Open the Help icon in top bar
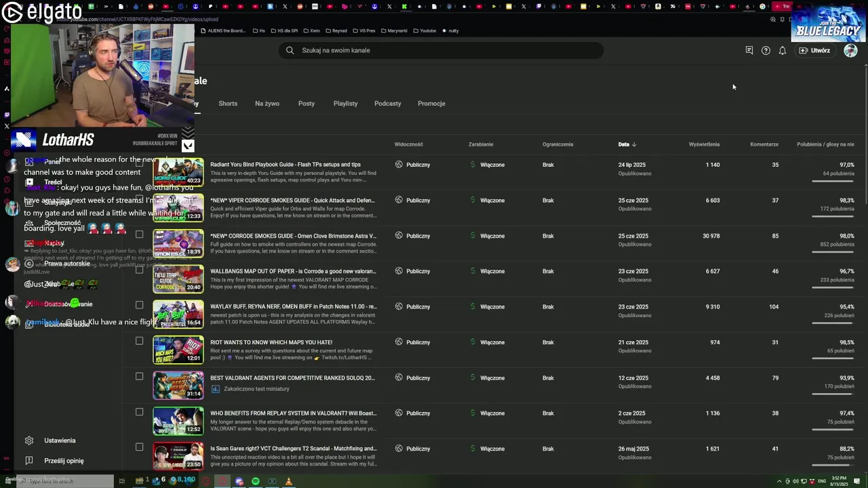868x488 pixels. coord(766,50)
